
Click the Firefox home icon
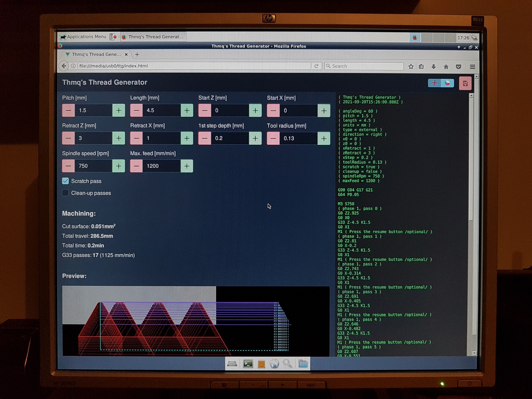point(446,67)
